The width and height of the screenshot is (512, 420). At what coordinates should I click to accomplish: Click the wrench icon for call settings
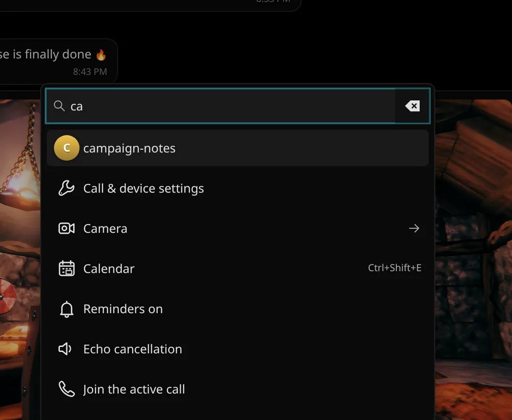tap(66, 188)
